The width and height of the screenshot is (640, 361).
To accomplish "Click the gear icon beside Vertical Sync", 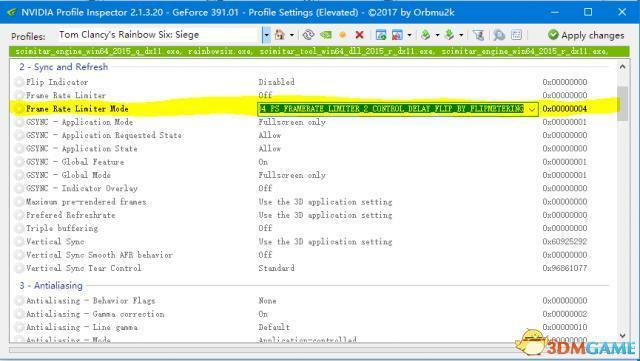I will coord(19,241).
